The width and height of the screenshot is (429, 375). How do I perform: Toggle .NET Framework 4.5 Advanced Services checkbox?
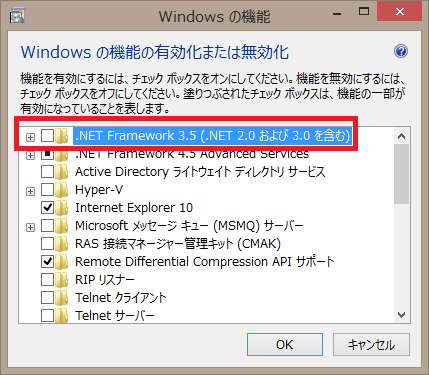click(47, 154)
